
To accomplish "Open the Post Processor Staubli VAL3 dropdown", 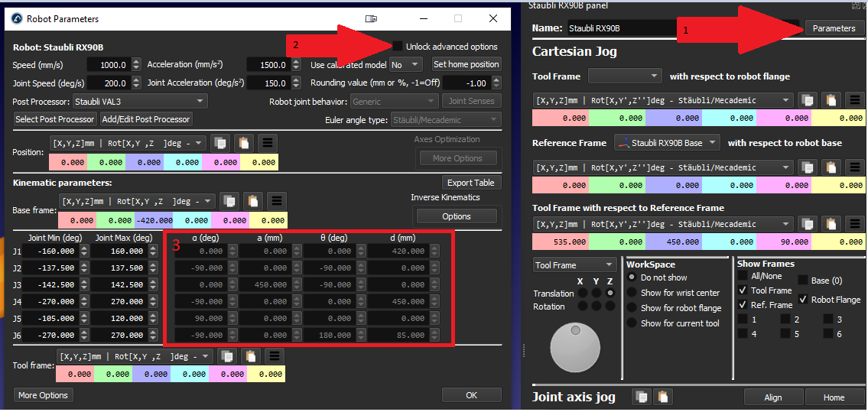I will (140, 101).
